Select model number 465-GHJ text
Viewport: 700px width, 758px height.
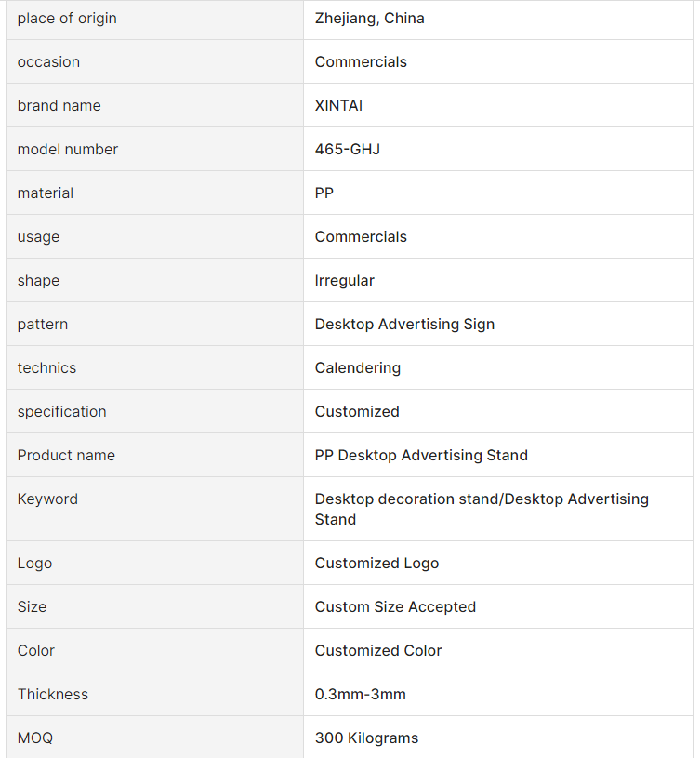click(347, 150)
